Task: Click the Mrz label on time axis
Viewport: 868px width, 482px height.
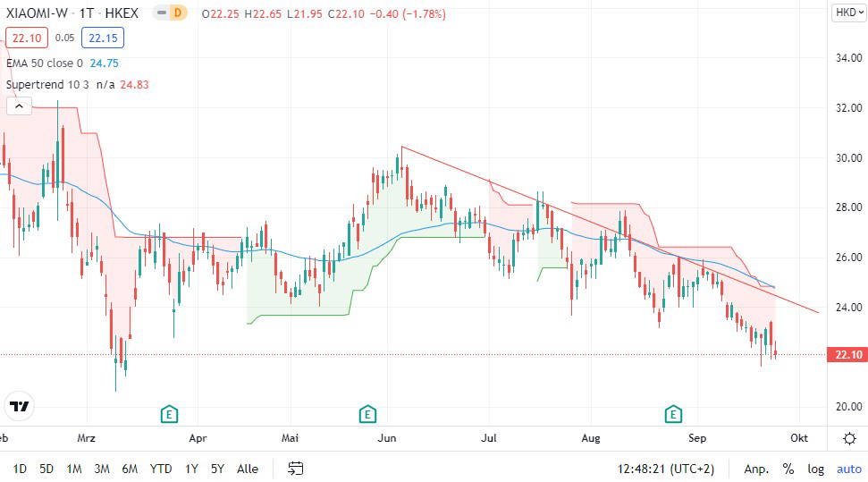Action: coord(86,438)
